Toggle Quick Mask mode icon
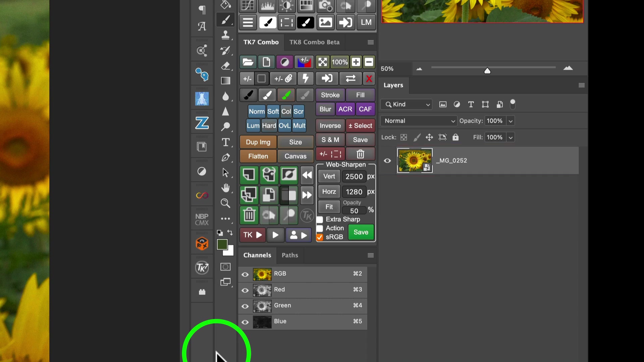The height and width of the screenshot is (362, 644). click(x=225, y=267)
